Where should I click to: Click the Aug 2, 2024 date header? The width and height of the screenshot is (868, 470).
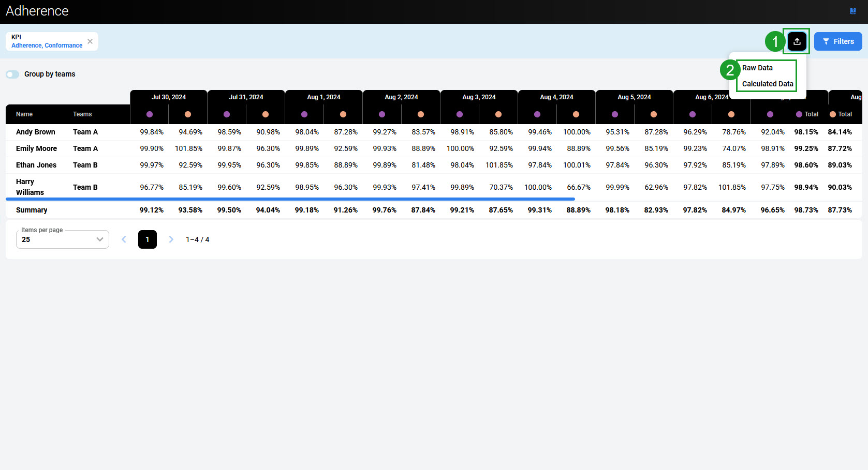tap(401, 97)
